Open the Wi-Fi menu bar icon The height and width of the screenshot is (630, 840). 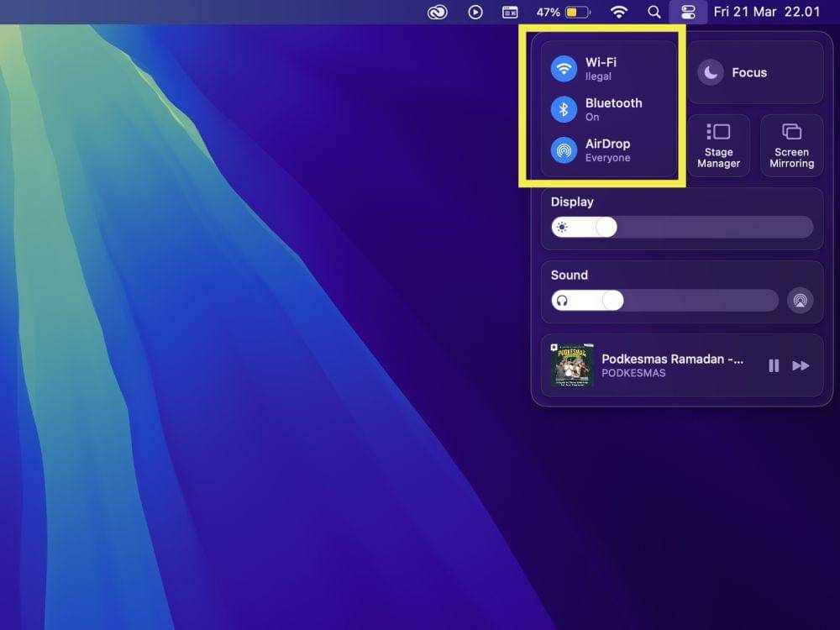coord(619,12)
